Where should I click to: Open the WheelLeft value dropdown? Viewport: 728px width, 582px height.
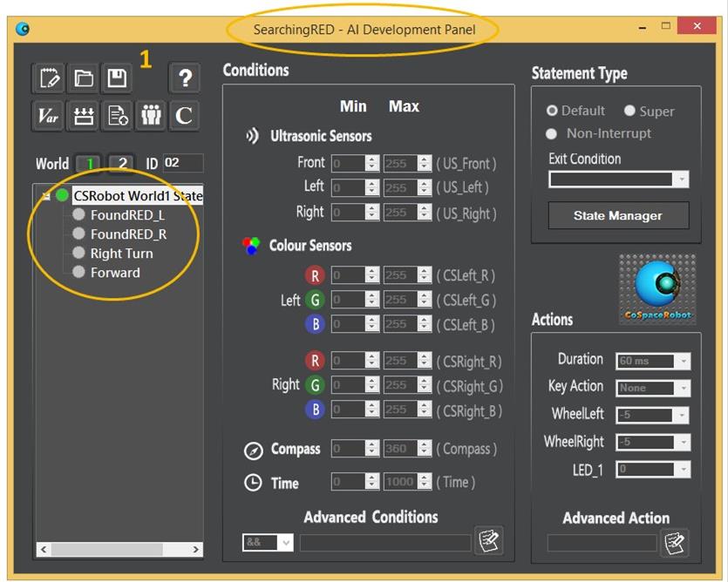(x=683, y=416)
